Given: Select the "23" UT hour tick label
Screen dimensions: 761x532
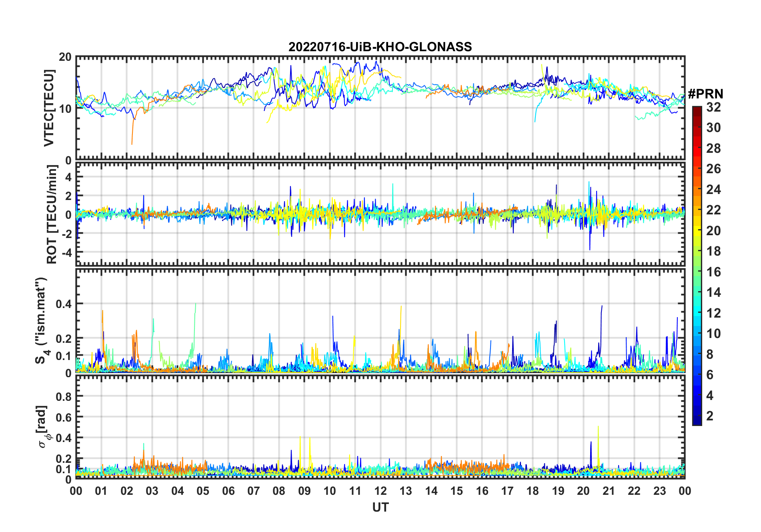Looking at the screenshot, I should tap(660, 491).
